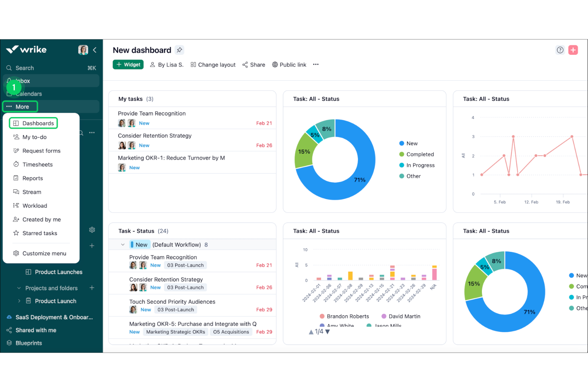Pin the New dashboard title
Screen dimensions: 588x392
[179, 50]
